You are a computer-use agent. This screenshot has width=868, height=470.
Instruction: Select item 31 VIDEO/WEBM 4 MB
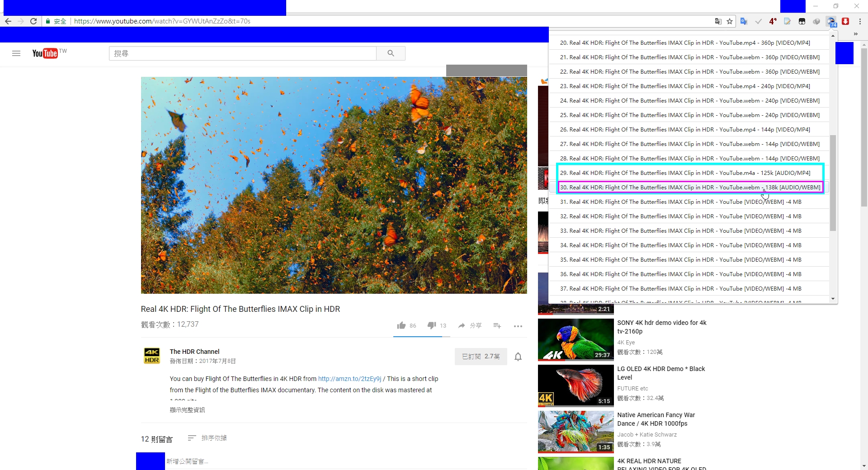coord(689,202)
